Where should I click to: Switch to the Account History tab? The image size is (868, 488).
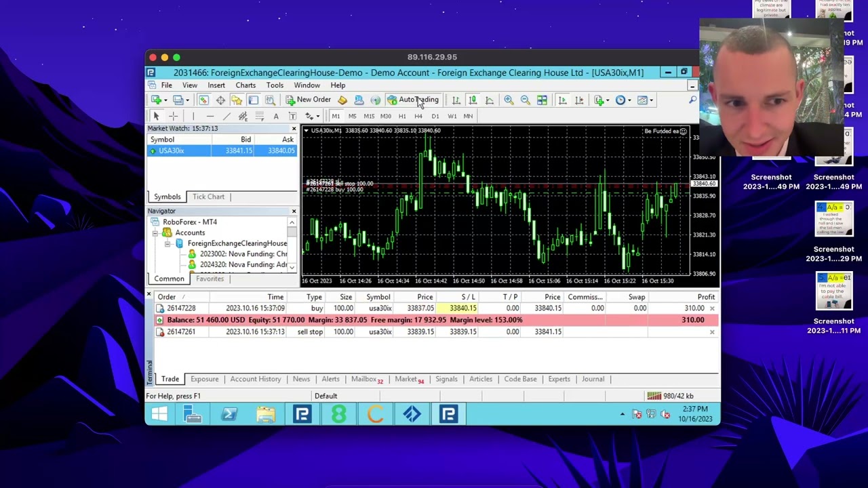256,379
